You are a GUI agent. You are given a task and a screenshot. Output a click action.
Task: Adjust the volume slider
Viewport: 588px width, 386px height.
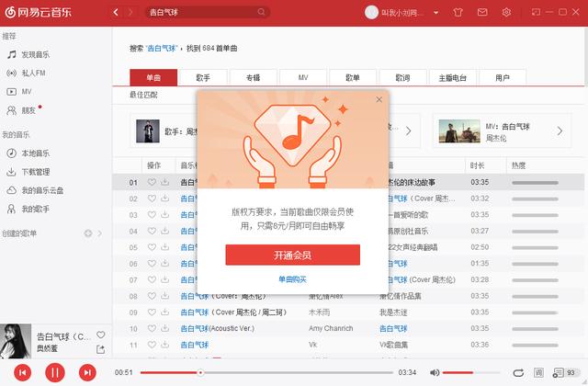click(471, 372)
